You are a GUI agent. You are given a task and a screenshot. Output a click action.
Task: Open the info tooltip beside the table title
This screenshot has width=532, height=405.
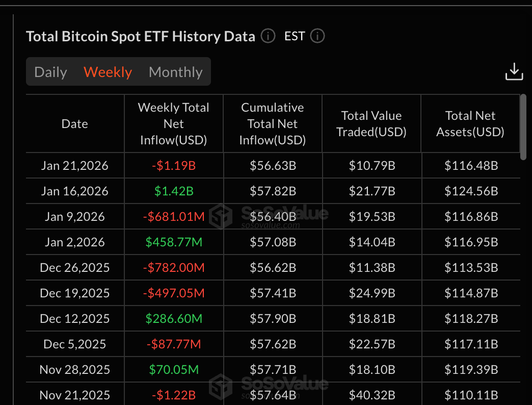point(268,36)
